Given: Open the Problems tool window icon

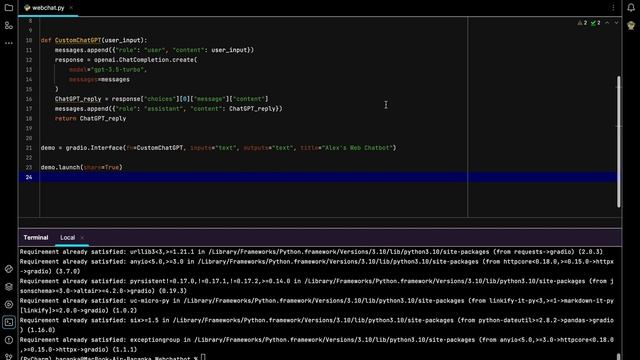Looking at the screenshot, I should click(x=9, y=340).
